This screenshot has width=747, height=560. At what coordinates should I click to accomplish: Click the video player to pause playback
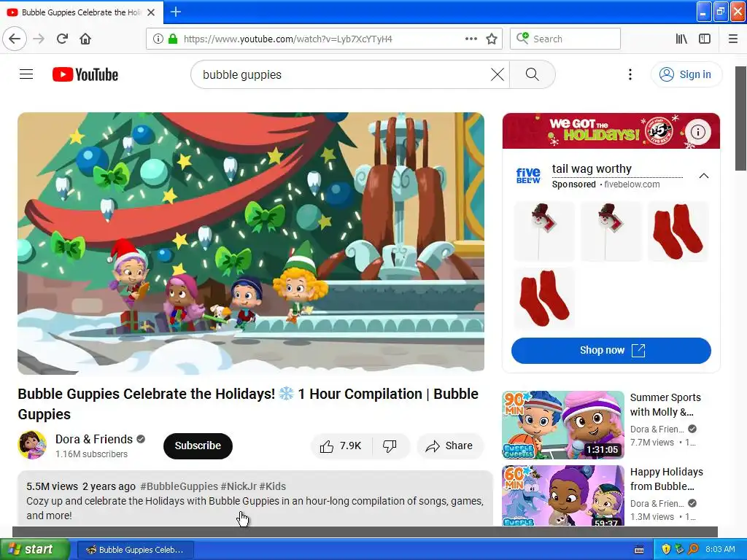[251, 243]
